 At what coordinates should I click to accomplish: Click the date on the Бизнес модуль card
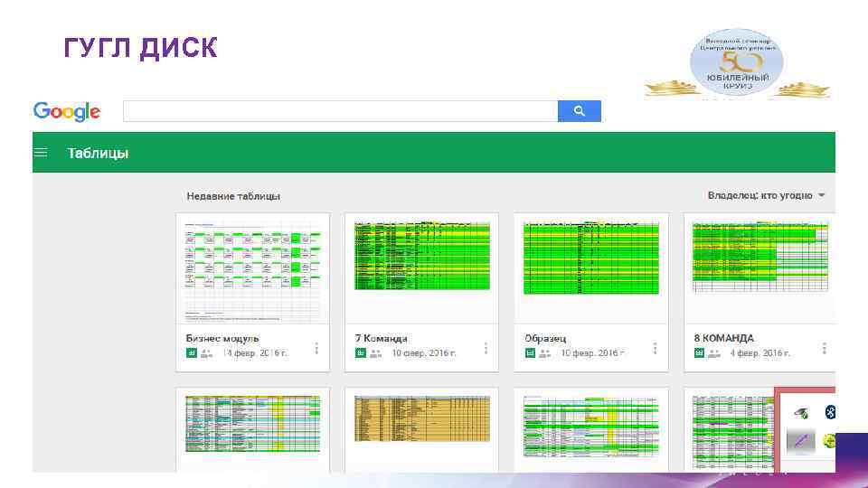click(255, 353)
